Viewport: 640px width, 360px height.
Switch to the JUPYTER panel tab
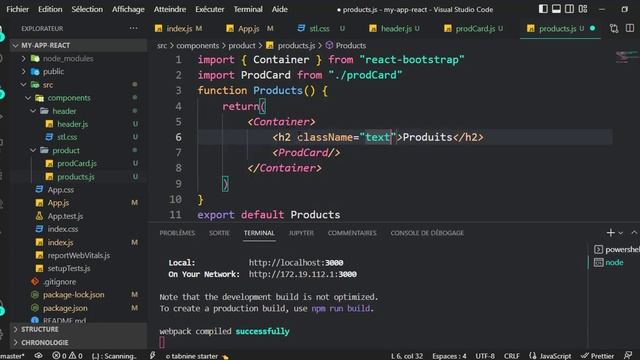301,233
